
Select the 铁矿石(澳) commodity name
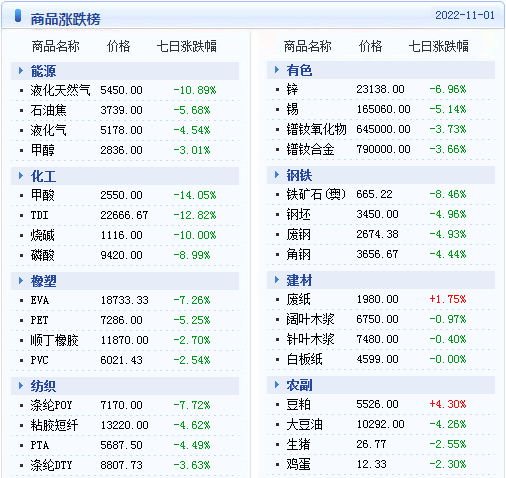[316, 194]
